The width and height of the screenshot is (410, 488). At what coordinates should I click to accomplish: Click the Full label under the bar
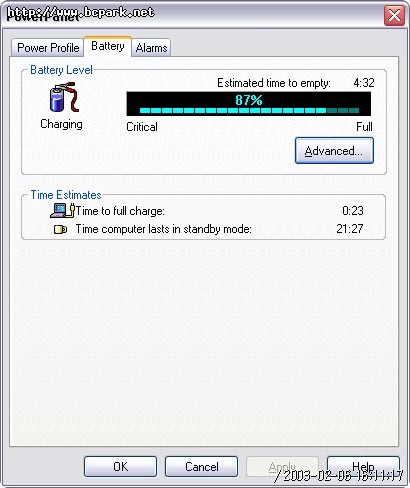click(x=364, y=127)
